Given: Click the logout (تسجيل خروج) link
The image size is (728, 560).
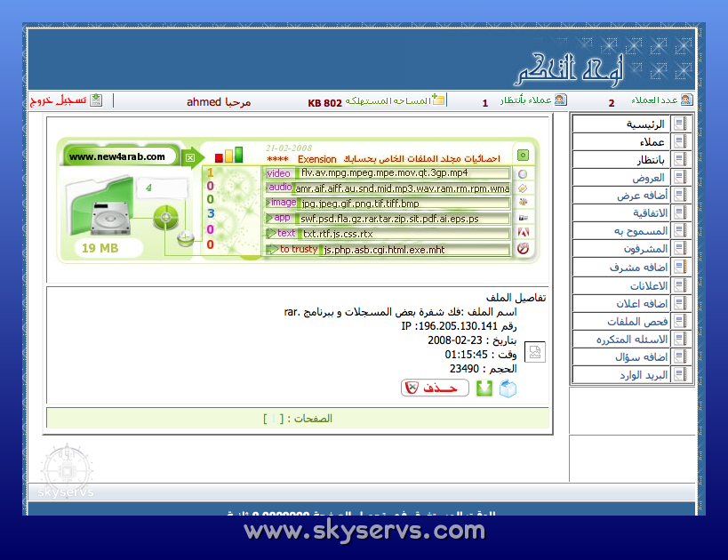Looking at the screenshot, I should (x=59, y=101).
